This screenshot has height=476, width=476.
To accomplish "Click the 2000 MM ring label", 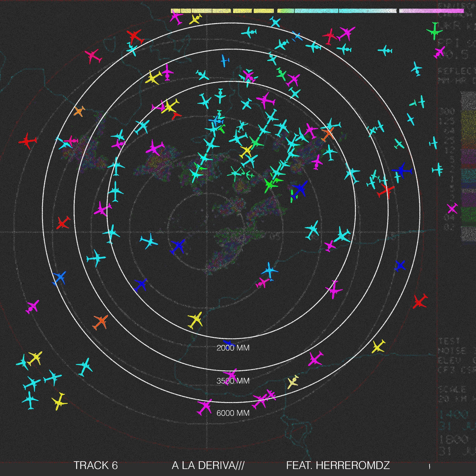I will pyautogui.click(x=233, y=348).
